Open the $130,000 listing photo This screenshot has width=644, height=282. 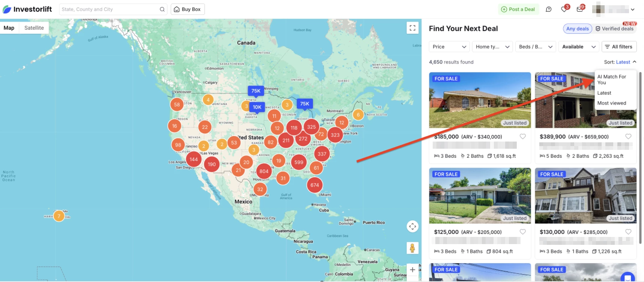(x=585, y=196)
